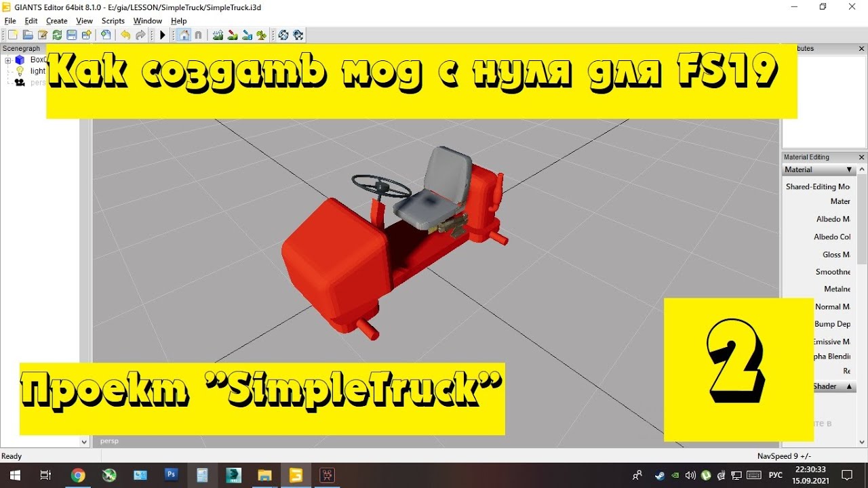Toggle the magnet snapping icon
Viewport: 868px width, 488px height.
198,35
